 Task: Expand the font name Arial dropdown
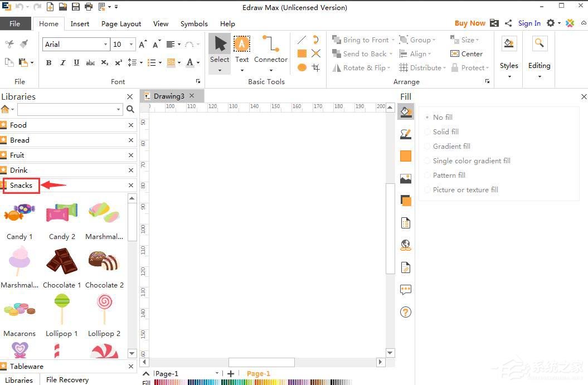pos(105,45)
